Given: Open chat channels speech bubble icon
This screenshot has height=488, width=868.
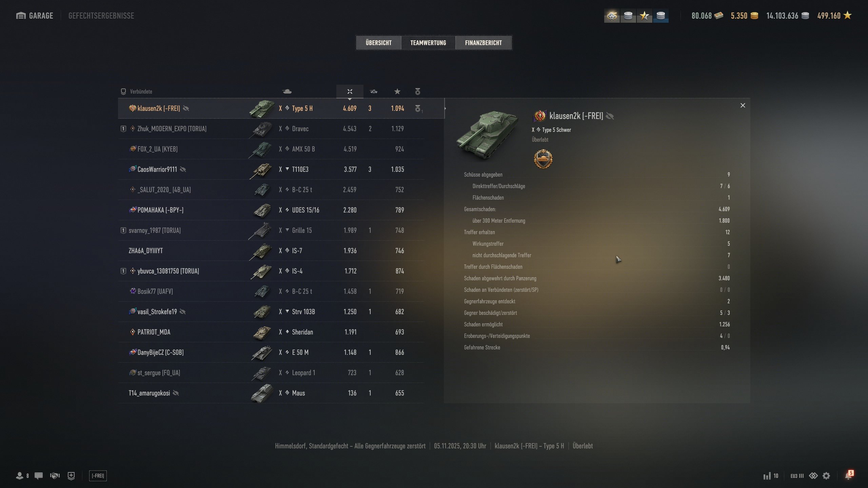Looking at the screenshot, I should pyautogui.click(x=39, y=476).
